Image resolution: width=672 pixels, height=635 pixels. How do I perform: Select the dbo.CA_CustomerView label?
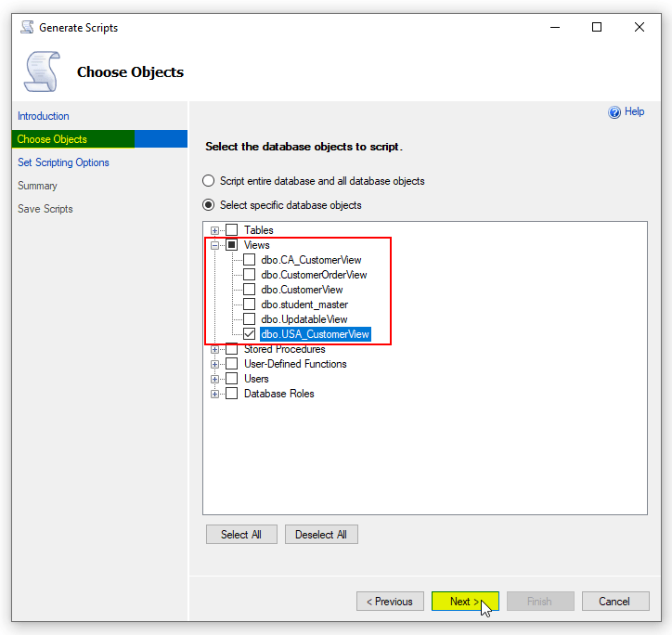[x=311, y=260]
